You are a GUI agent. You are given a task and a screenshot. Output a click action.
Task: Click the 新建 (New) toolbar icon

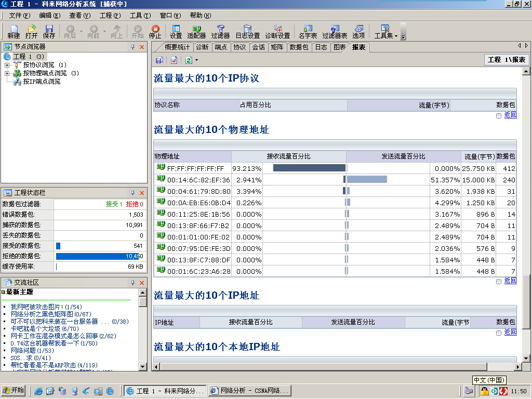coord(14,32)
